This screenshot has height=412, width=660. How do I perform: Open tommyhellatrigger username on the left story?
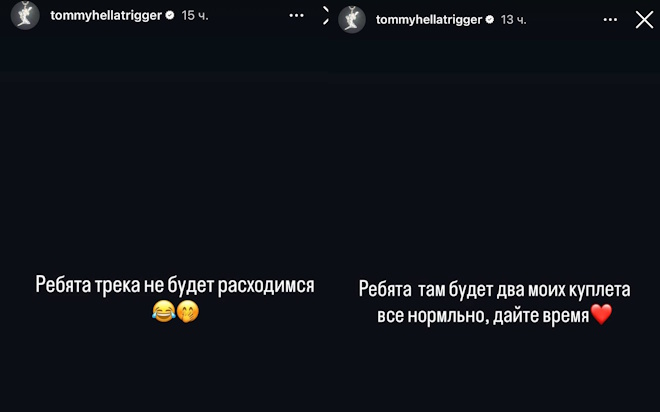(106, 15)
